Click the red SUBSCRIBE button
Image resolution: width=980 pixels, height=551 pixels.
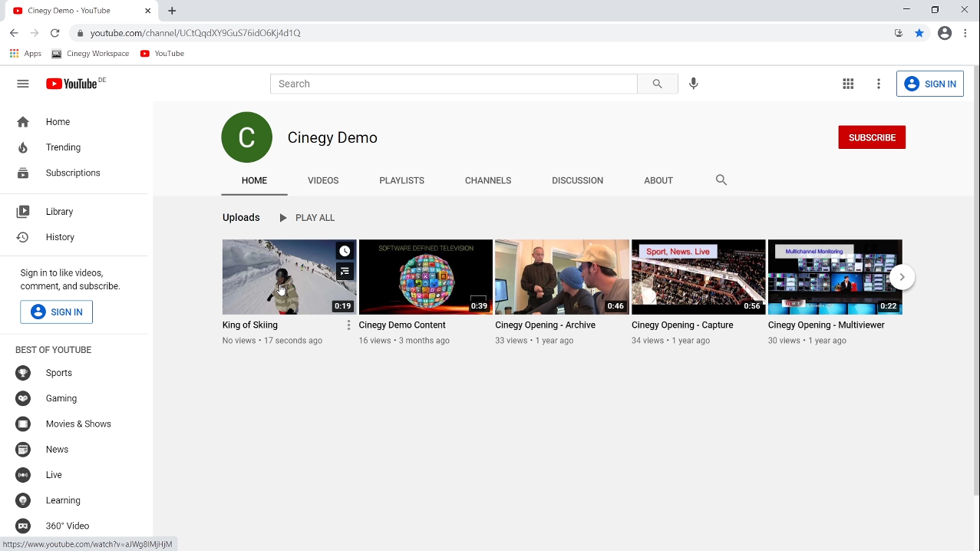coord(872,137)
